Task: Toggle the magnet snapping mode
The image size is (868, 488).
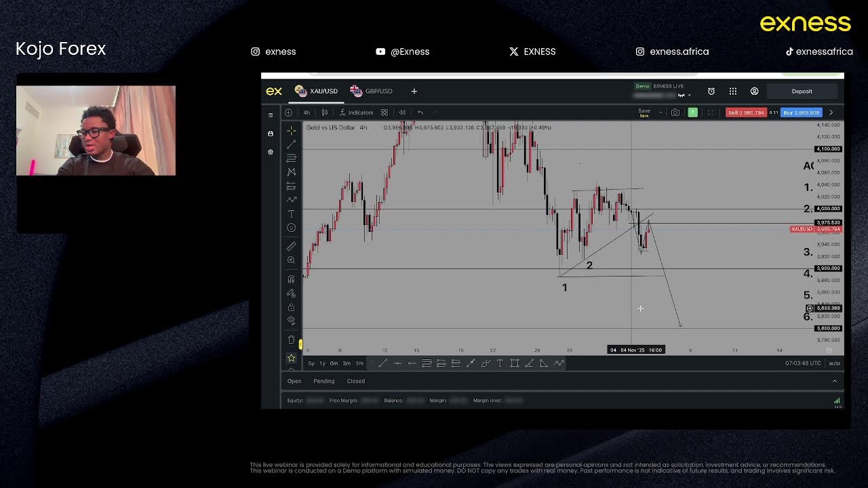Action: tap(291, 279)
